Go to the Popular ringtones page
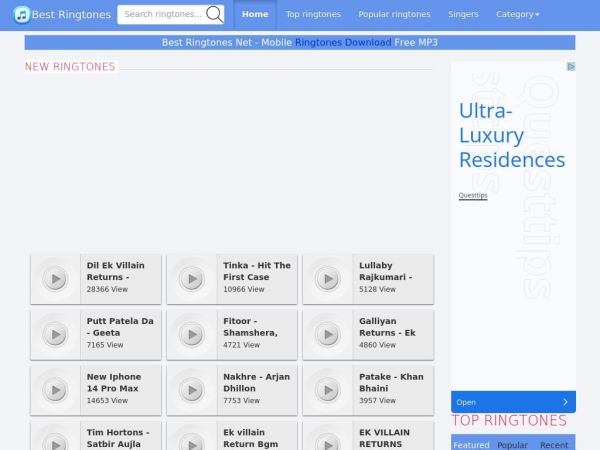Image resolution: width=600 pixels, height=450 pixels. tap(394, 14)
